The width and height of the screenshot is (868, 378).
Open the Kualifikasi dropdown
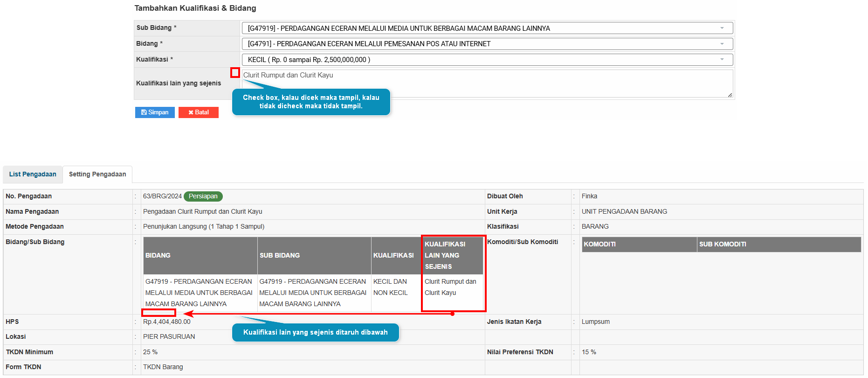(722, 60)
